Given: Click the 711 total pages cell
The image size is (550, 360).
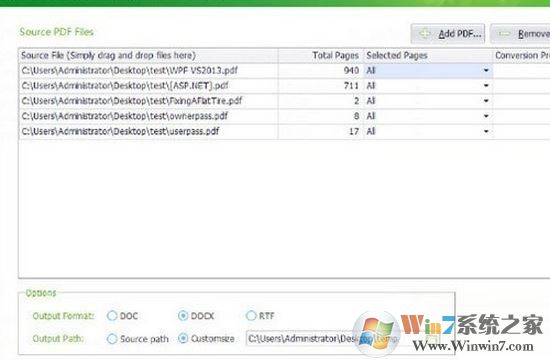Looking at the screenshot, I should coord(321,86).
